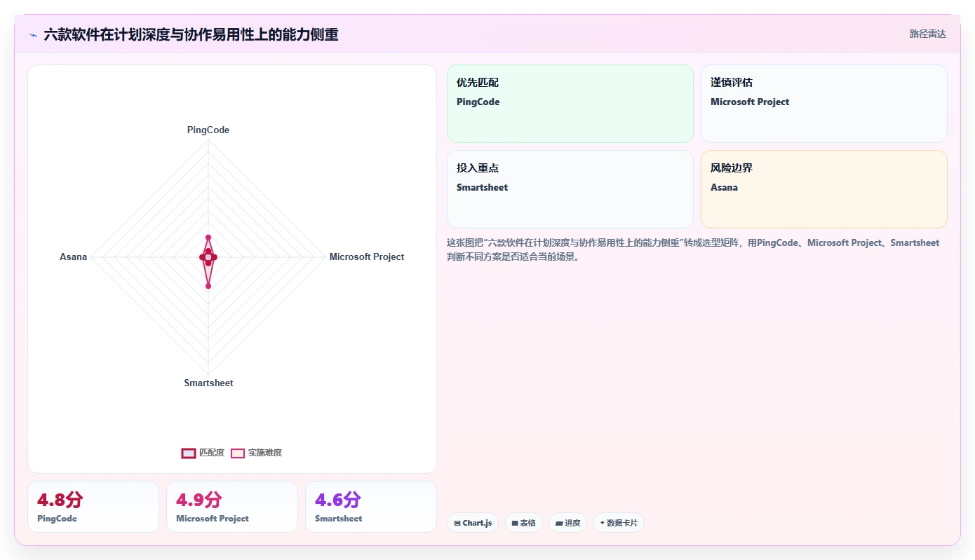The width and height of the screenshot is (975, 560).
Task: Open the 优先匹配 PingCode card
Action: tap(570, 104)
